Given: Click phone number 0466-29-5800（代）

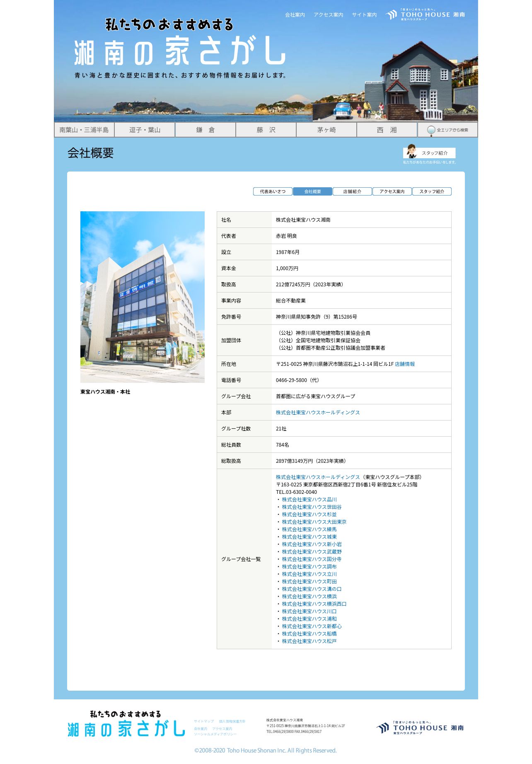Looking at the screenshot, I should [x=299, y=380].
